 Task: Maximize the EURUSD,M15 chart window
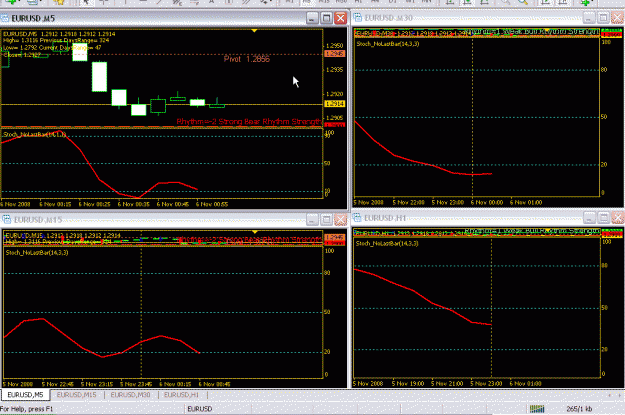point(326,219)
